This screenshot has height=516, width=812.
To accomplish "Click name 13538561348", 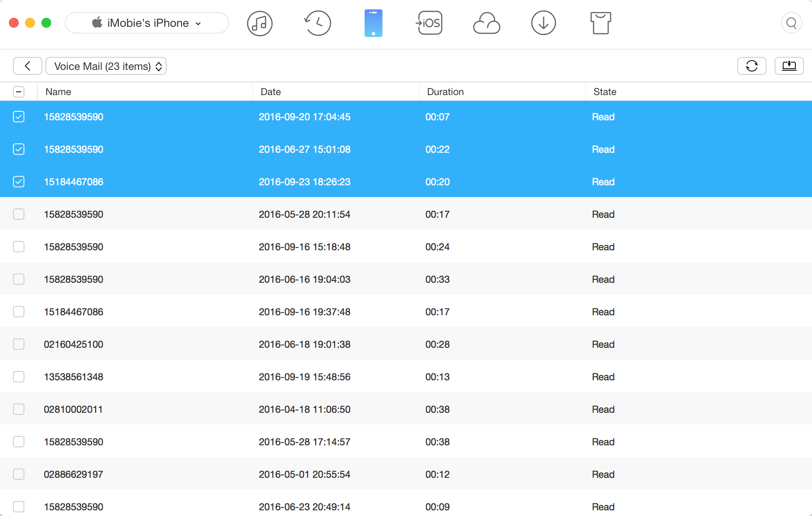I will 73,377.
